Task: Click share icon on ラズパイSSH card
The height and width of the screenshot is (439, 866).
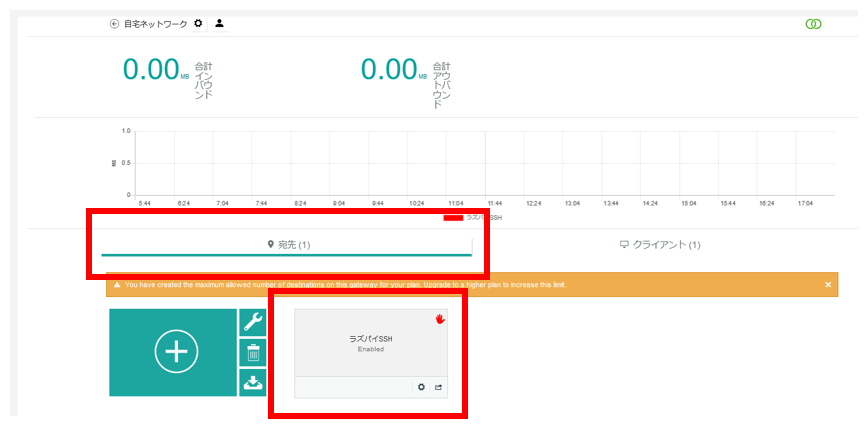Action: (438, 387)
